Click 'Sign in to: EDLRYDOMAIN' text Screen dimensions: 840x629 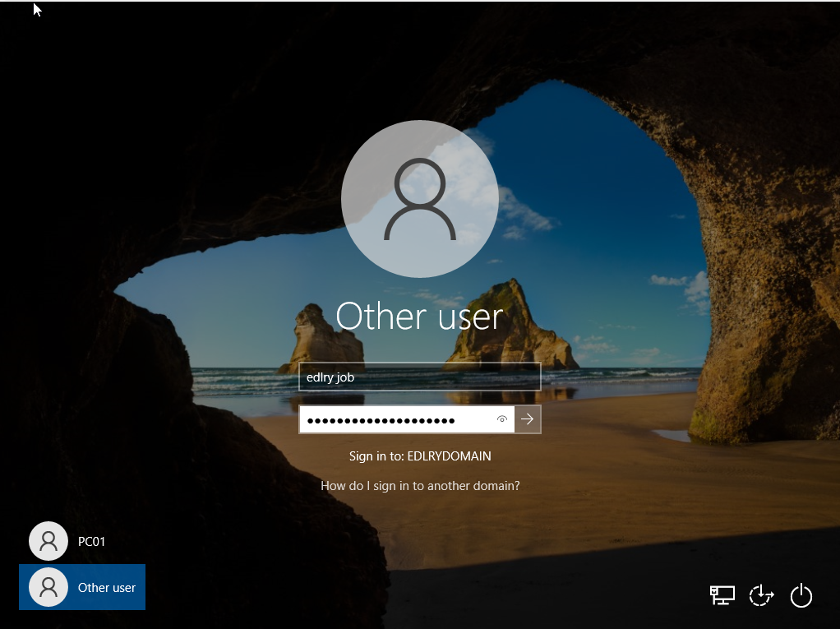(420, 456)
